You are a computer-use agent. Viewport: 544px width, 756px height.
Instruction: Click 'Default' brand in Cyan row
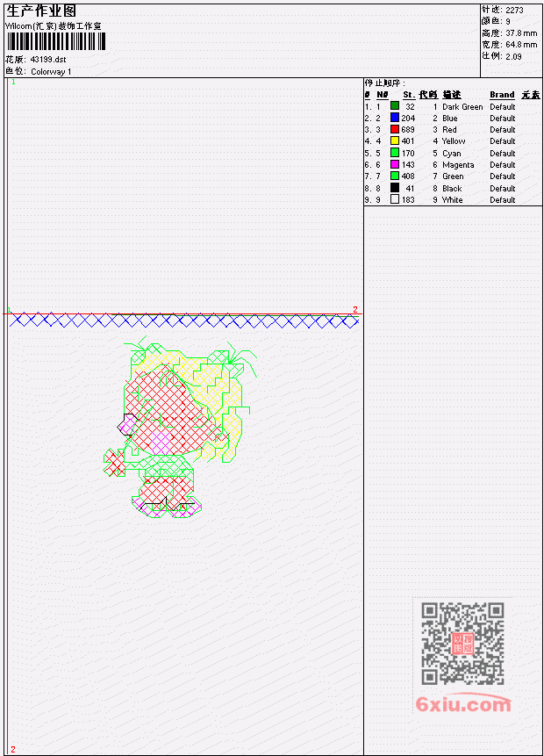(x=502, y=154)
